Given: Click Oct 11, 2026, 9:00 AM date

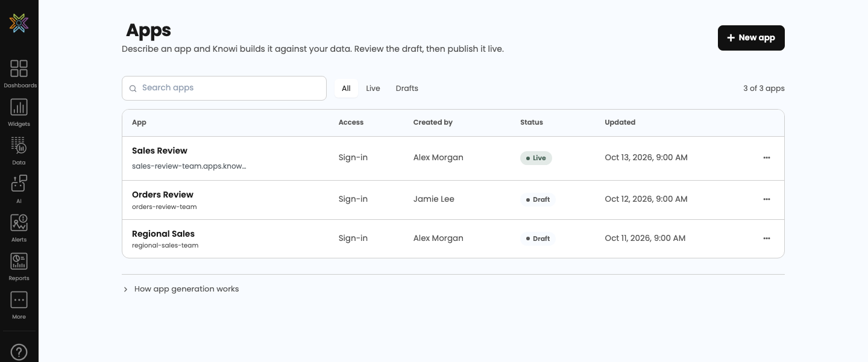Looking at the screenshot, I should click(x=645, y=238).
